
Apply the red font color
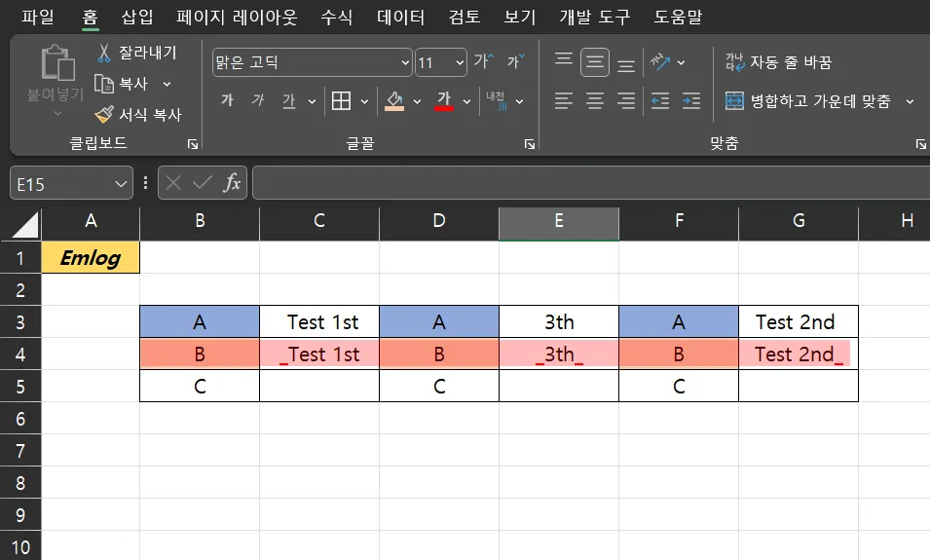[x=444, y=101]
